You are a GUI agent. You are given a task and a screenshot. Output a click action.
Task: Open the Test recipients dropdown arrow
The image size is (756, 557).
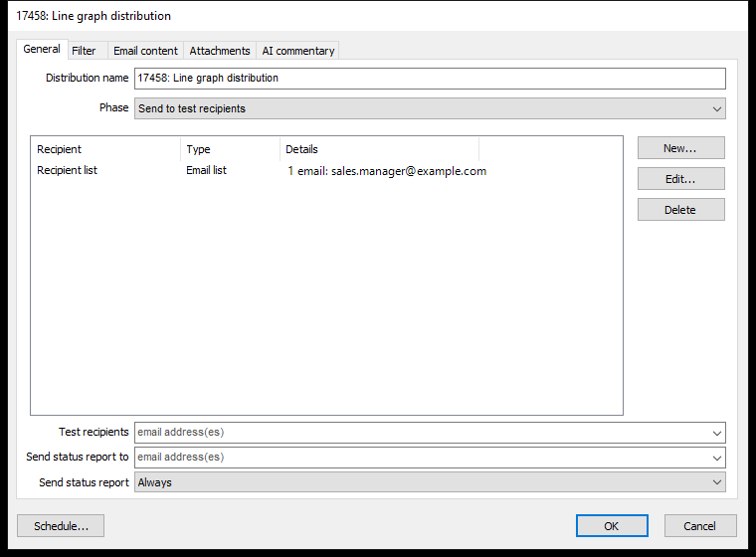[x=717, y=433]
